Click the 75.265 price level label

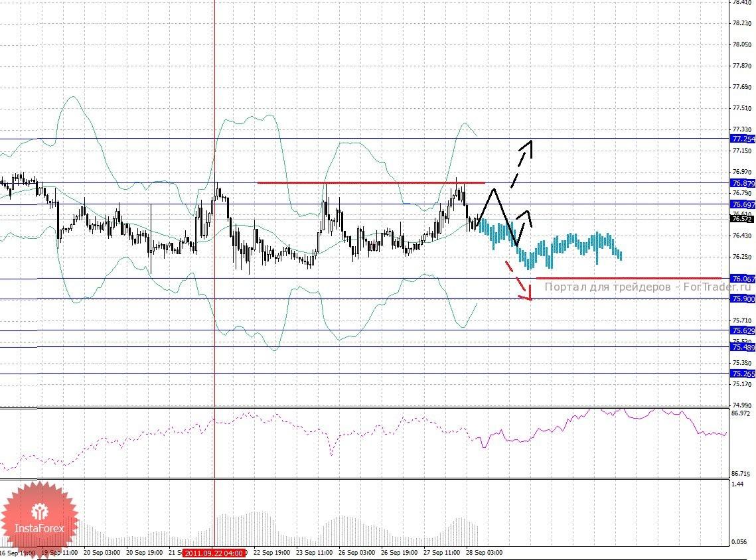[x=743, y=374]
